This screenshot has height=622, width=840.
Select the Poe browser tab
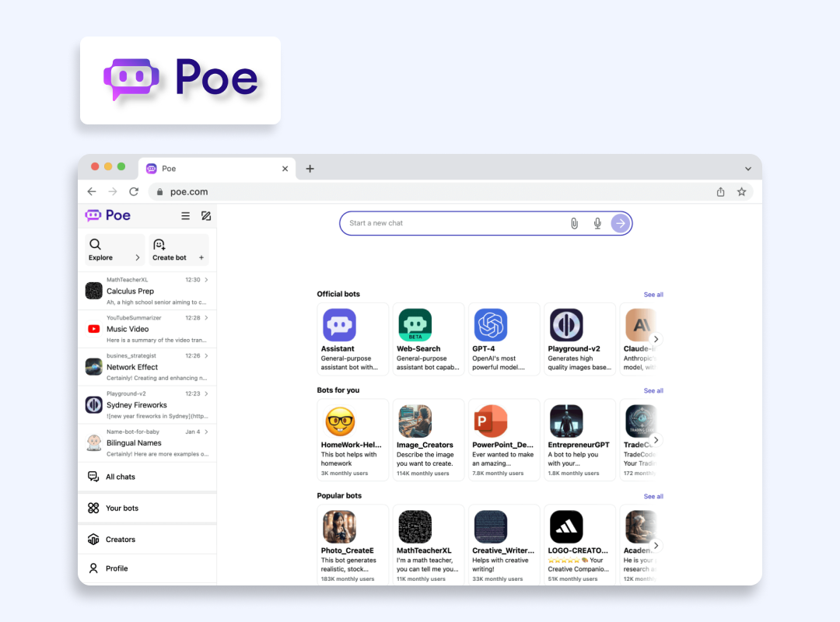pyautogui.click(x=216, y=169)
